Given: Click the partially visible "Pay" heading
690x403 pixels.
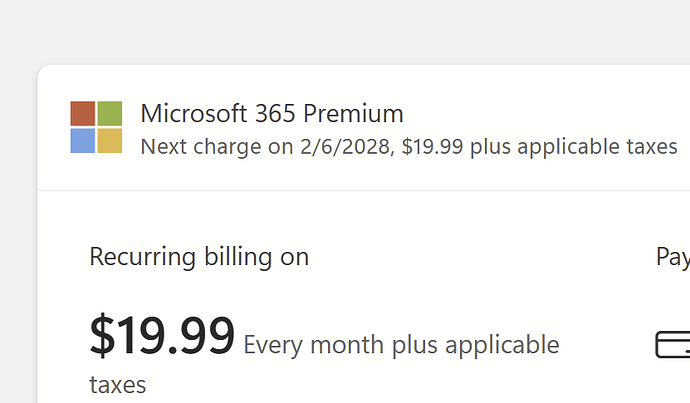Looking at the screenshot, I should [672, 257].
